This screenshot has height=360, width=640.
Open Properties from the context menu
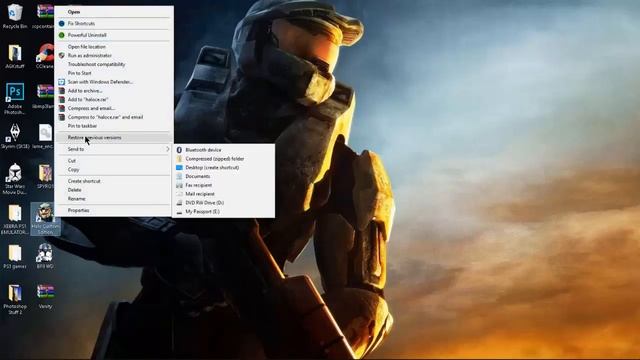[x=113, y=211]
